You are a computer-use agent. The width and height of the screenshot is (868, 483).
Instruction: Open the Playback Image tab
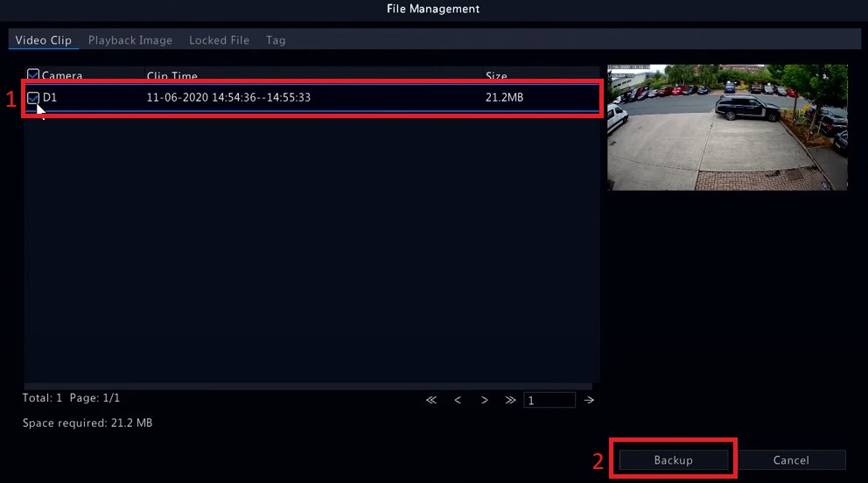130,40
